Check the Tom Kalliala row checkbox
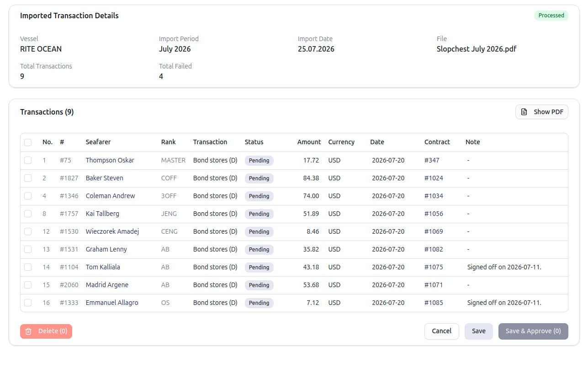The image size is (588, 367). pos(28,267)
